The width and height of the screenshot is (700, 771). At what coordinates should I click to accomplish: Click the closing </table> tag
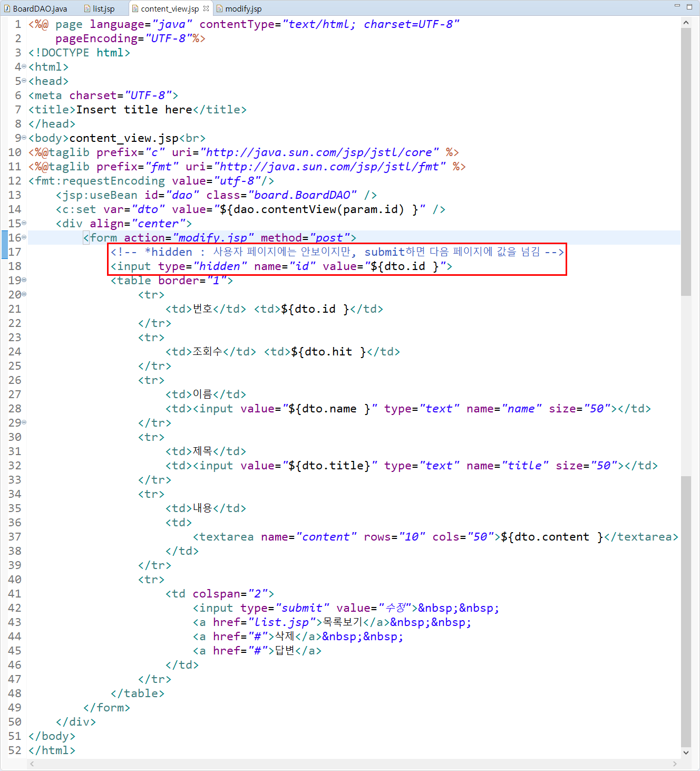[x=138, y=693]
